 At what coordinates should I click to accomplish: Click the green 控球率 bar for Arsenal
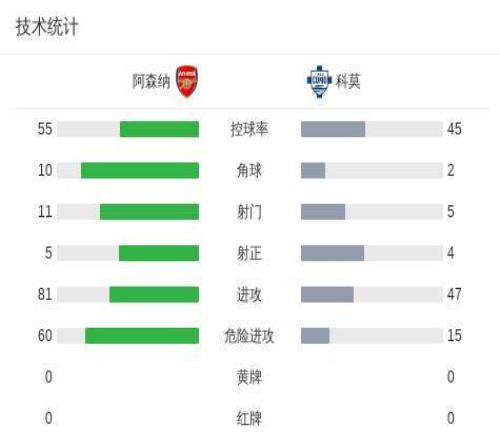(159, 129)
